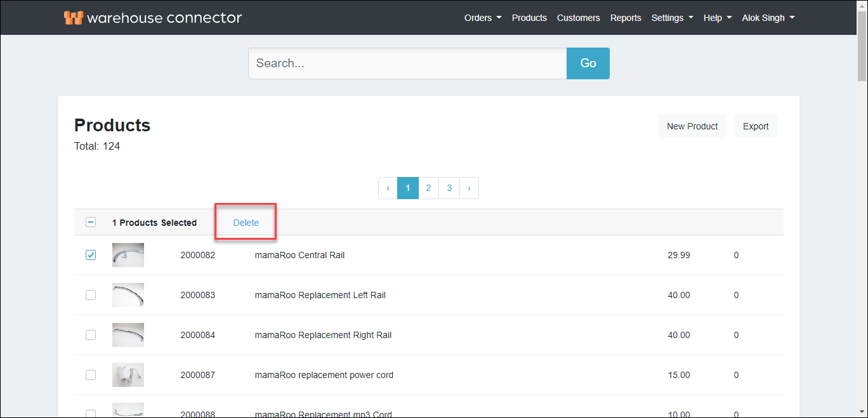The width and height of the screenshot is (868, 418).
Task: Click the Warehouse Connector logo icon
Action: [73, 18]
